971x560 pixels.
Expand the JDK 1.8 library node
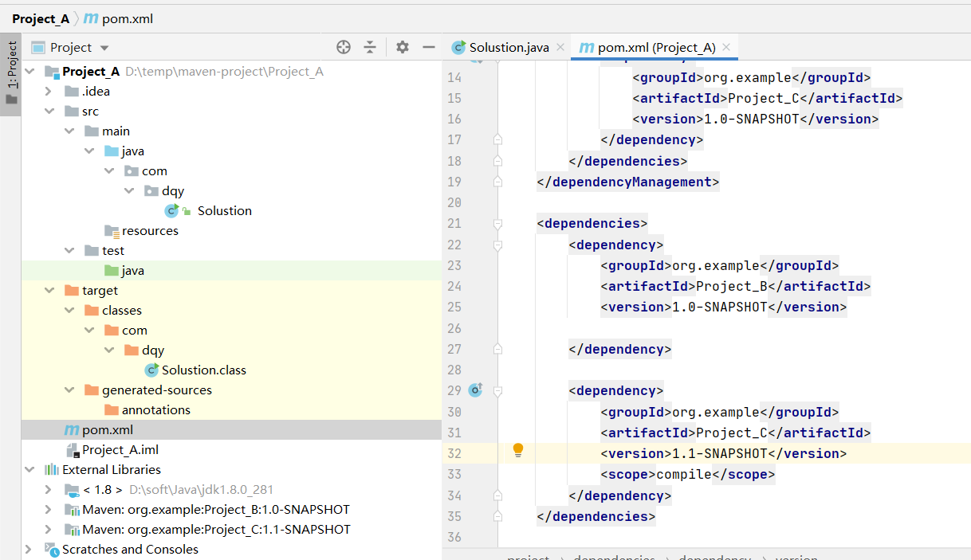[x=49, y=489]
